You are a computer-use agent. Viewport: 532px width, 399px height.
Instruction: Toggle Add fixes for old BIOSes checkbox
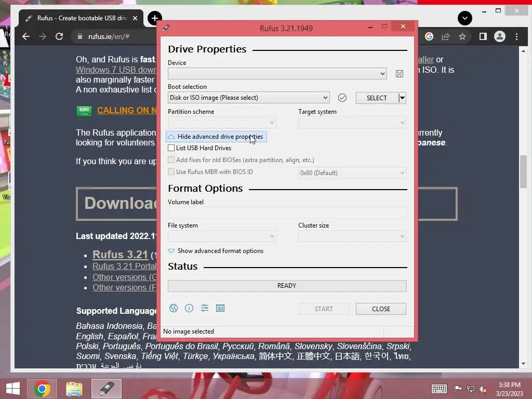click(x=171, y=160)
